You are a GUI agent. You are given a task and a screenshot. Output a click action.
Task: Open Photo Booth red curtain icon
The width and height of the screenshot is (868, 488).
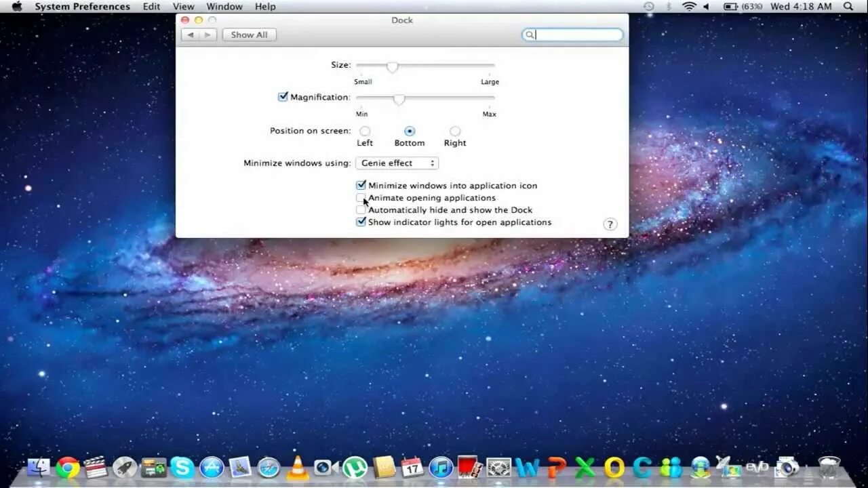coord(470,468)
